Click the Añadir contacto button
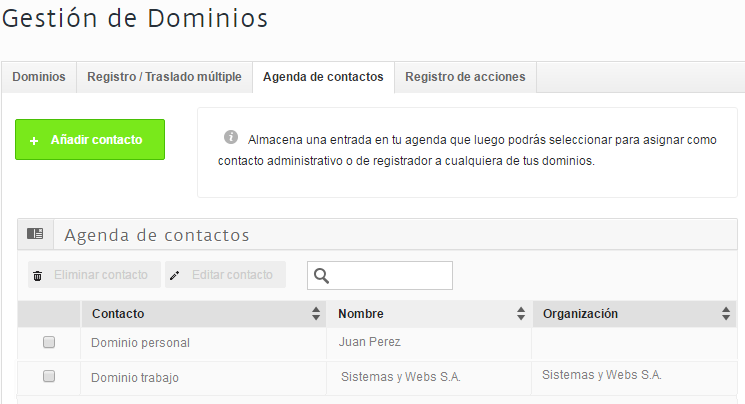This screenshot has height=404, width=745. pyautogui.click(x=90, y=140)
